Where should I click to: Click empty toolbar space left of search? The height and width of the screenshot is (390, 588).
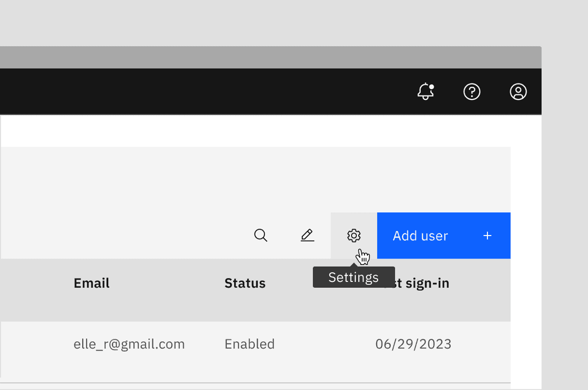pyautogui.click(x=128, y=236)
